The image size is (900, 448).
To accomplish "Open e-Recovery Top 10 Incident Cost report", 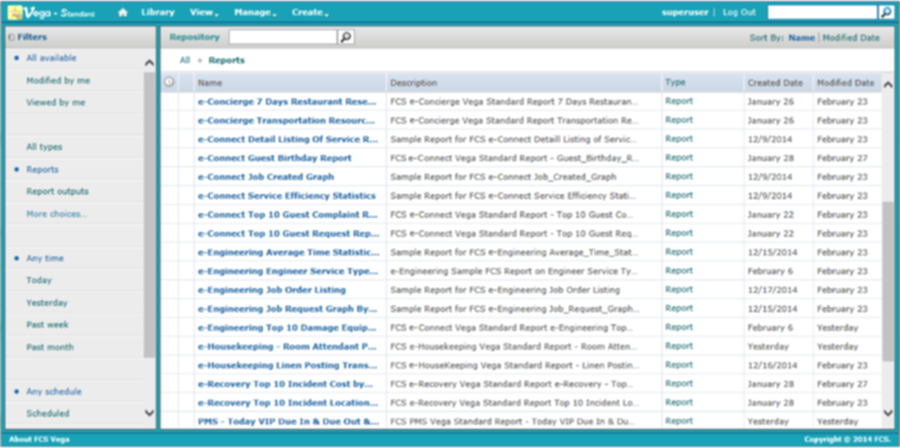I will pos(285,384).
